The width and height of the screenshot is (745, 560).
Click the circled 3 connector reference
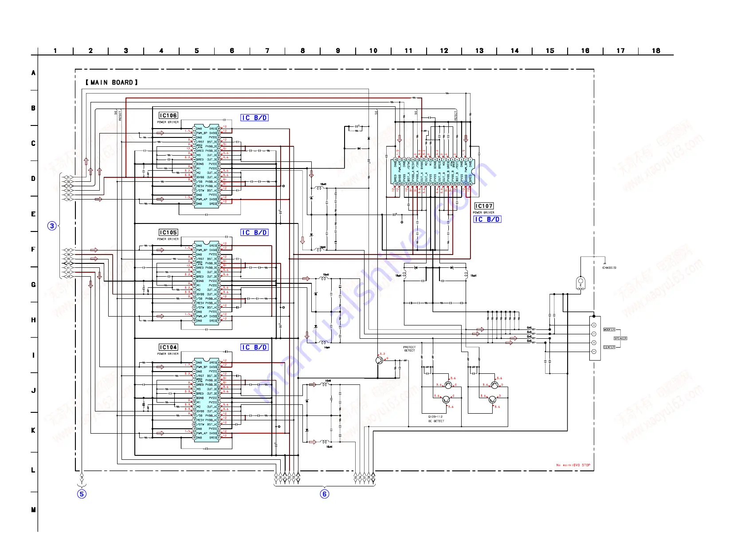click(x=52, y=226)
